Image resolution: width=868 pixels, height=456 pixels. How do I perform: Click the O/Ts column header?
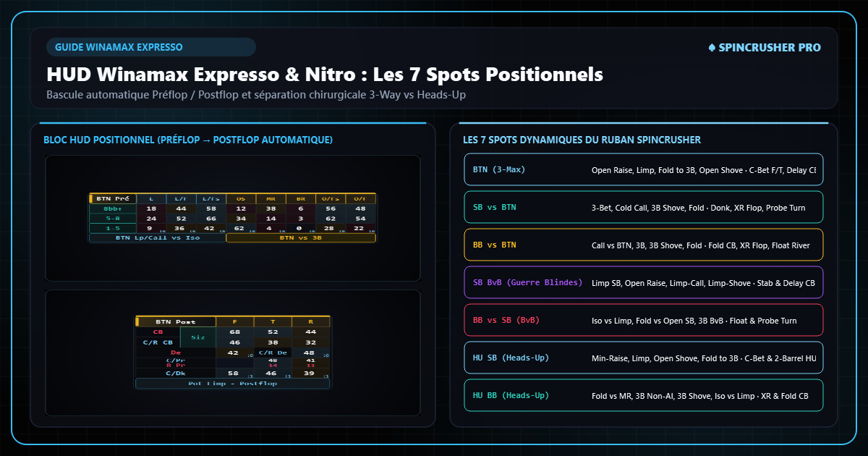[331, 198]
